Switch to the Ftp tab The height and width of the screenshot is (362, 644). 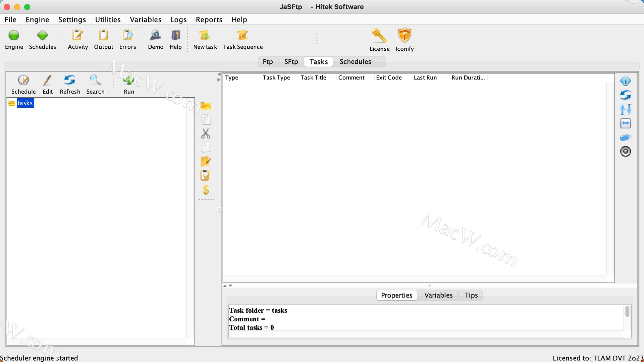pyautogui.click(x=268, y=62)
